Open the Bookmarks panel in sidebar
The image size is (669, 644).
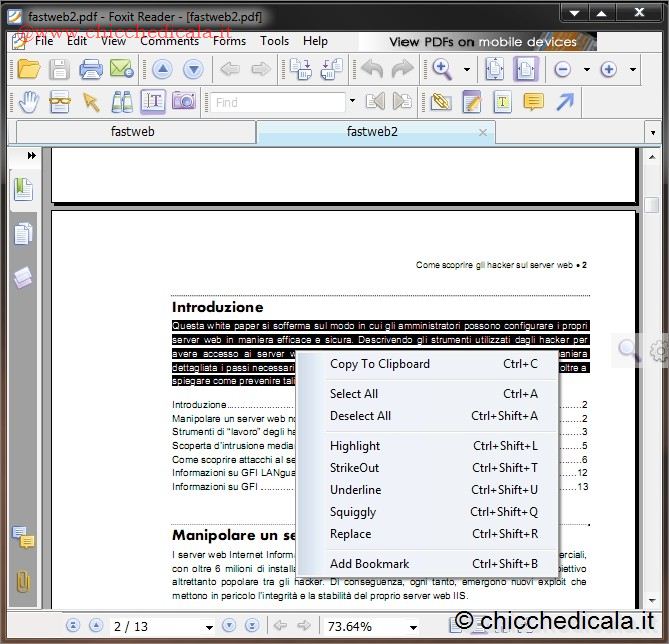click(23, 189)
